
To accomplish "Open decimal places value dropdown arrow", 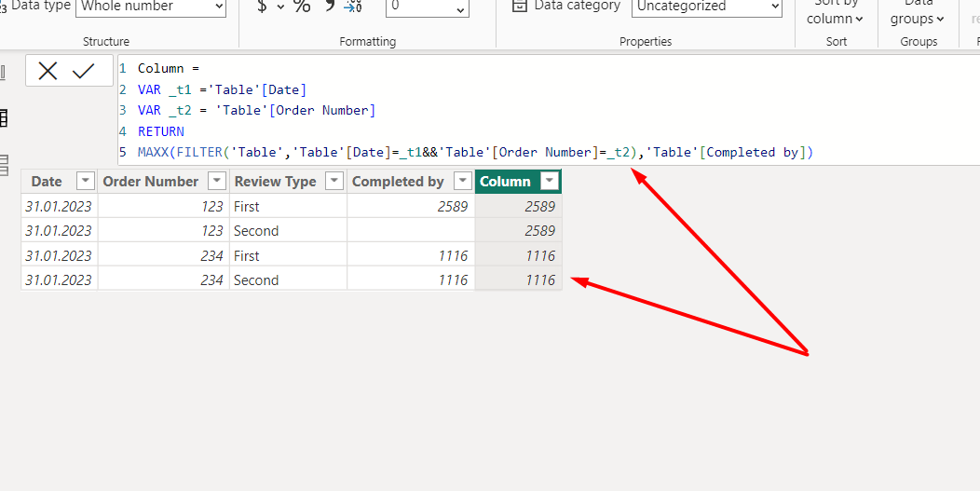I will click(x=460, y=9).
